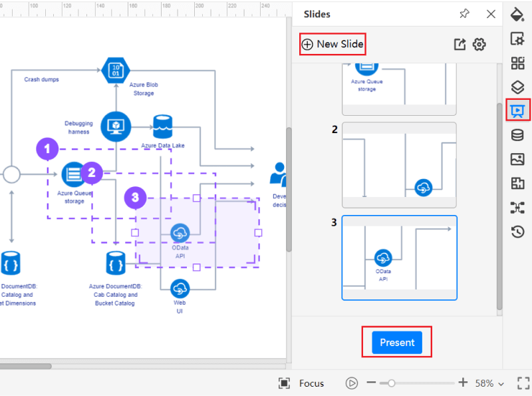Click the Slides panel title
This screenshot has height=396, width=532.
[317, 14]
